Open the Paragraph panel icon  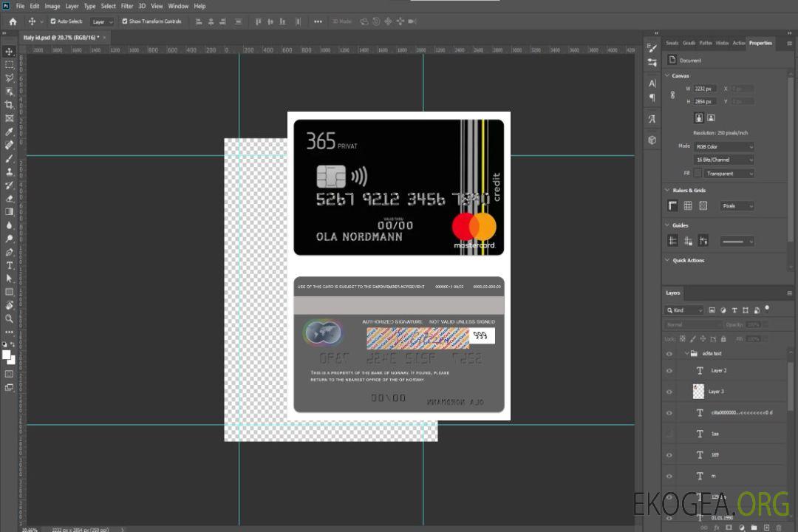[652, 98]
